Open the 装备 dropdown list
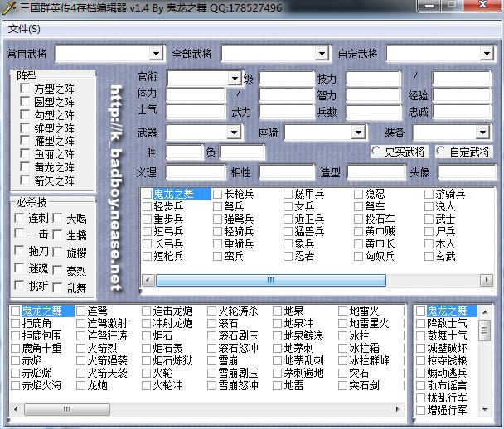Image resolution: width=504 pixels, height=429 pixels. (x=482, y=132)
